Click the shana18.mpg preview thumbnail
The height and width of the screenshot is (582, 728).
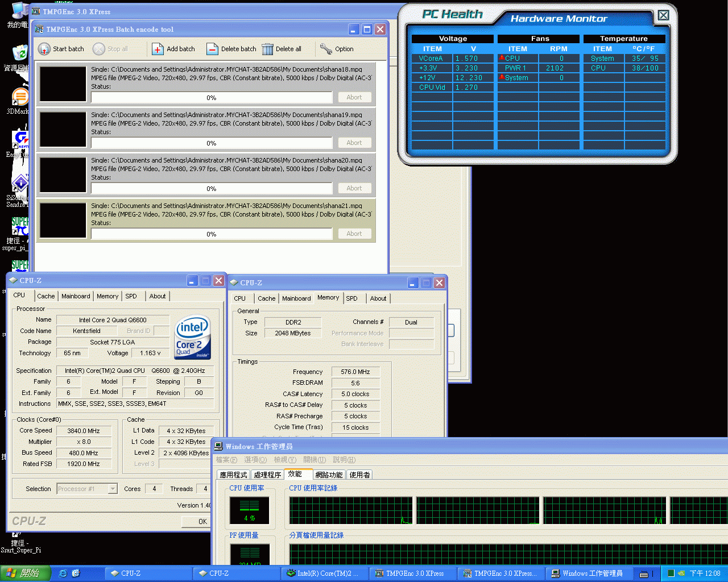63,84
